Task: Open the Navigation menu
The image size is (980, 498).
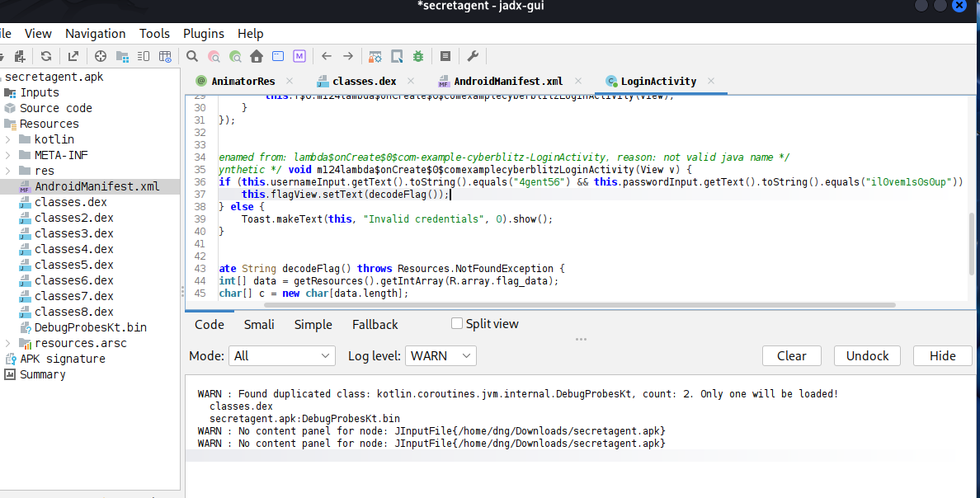Action: point(95,34)
